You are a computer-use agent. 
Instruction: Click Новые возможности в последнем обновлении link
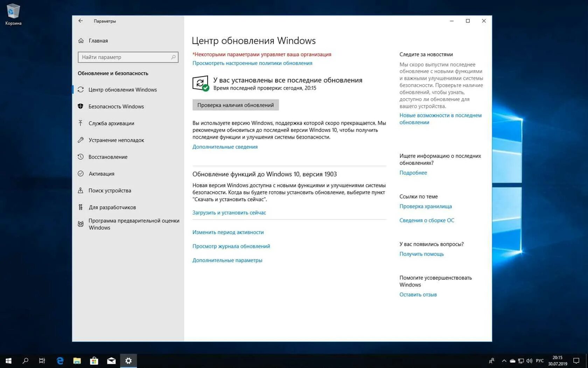(x=441, y=119)
